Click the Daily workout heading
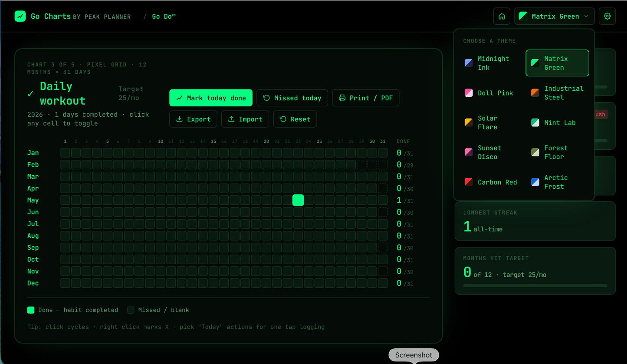The width and height of the screenshot is (627, 364). [x=63, y=93]
